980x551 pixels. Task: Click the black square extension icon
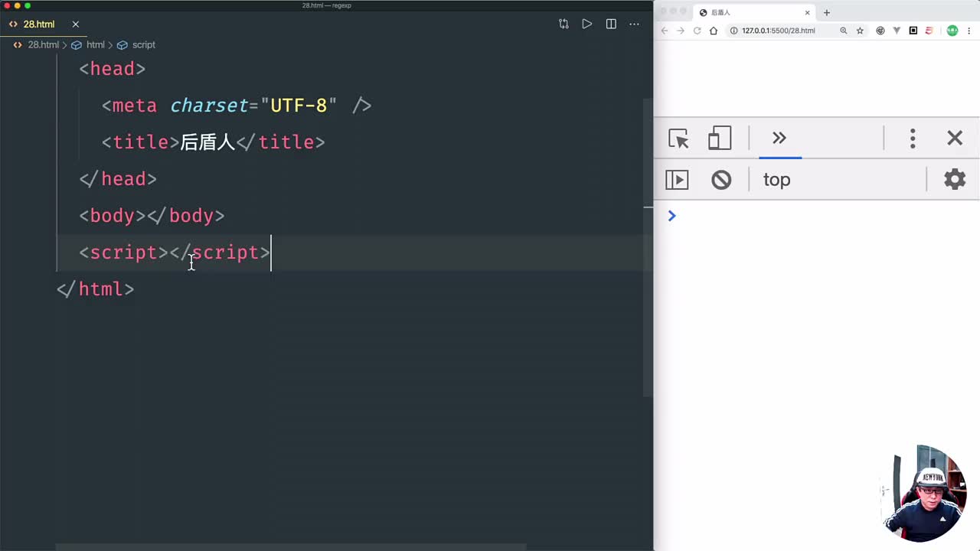913,31
